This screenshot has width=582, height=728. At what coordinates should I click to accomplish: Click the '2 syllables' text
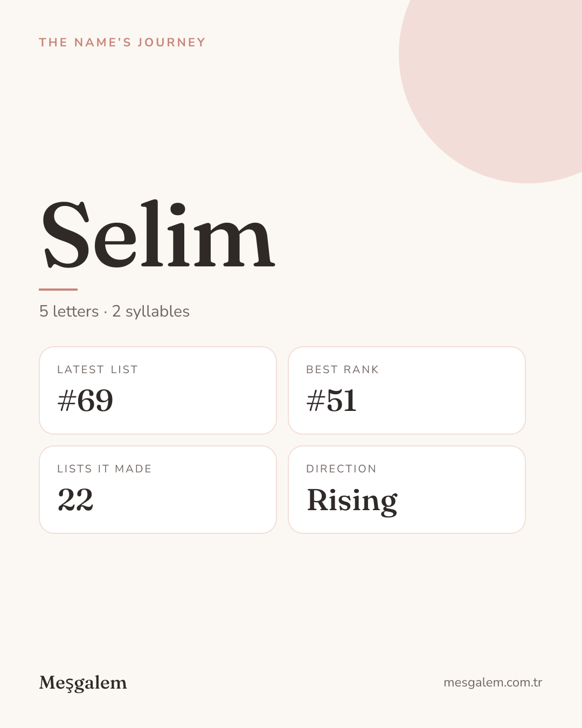pyautogui.click(x=151, y=312)
